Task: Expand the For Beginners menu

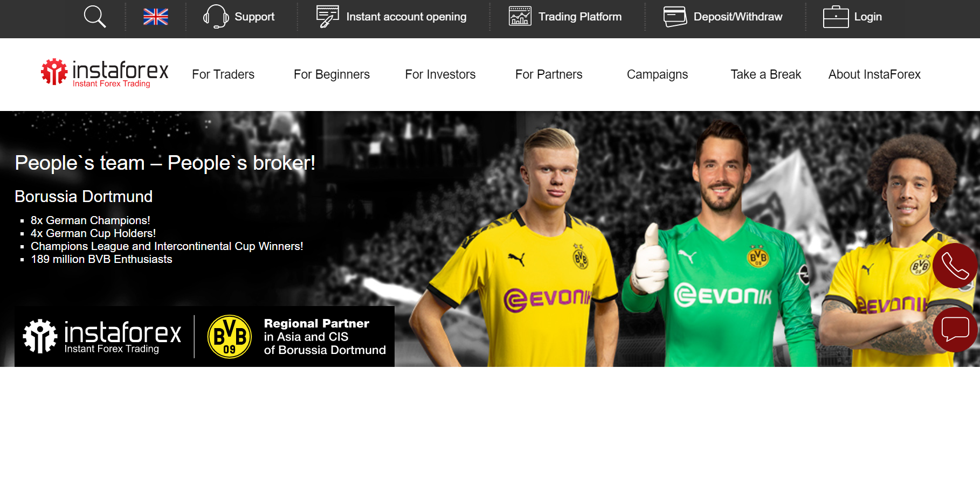Action: 332,74
